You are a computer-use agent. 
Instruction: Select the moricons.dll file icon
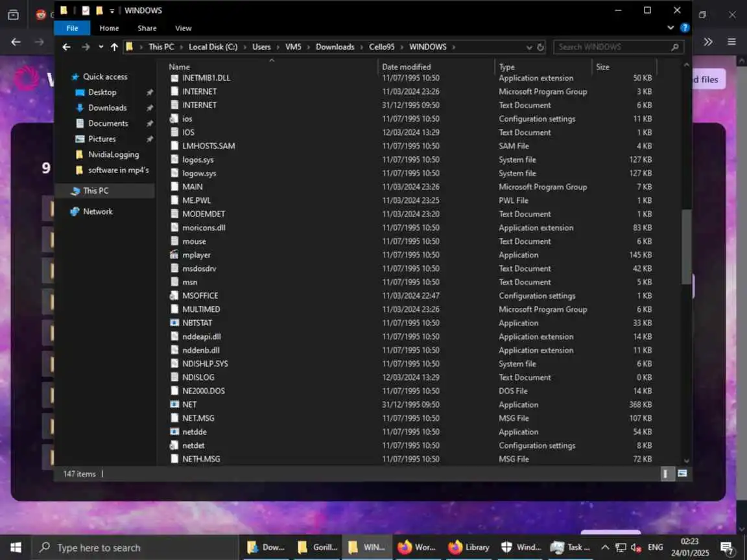[174, 227]
